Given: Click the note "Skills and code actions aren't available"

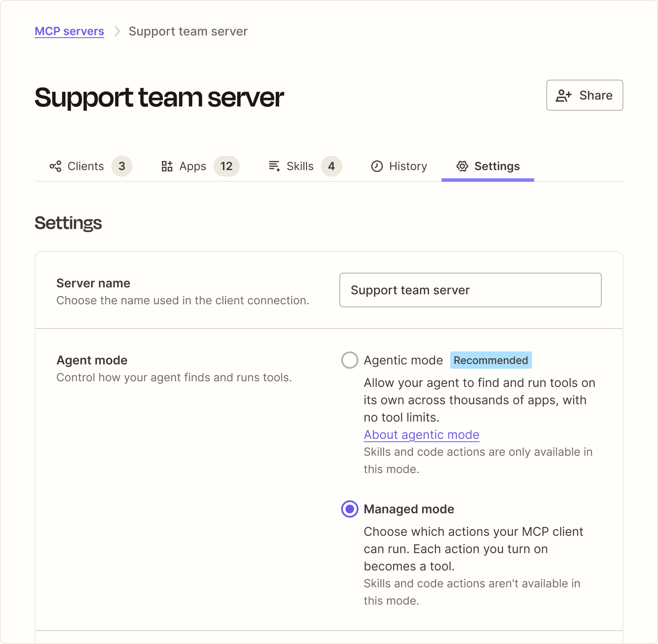Looking at the screenshot, I should coord(472,592).
